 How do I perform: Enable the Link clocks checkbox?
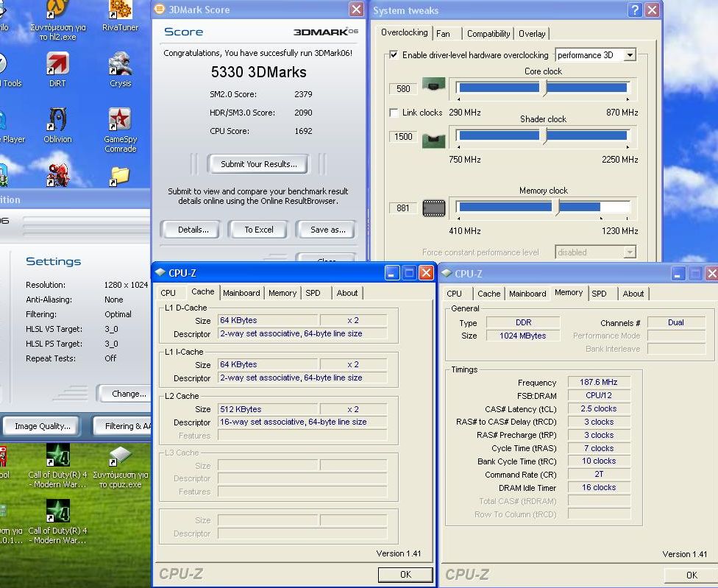[394, 112]
